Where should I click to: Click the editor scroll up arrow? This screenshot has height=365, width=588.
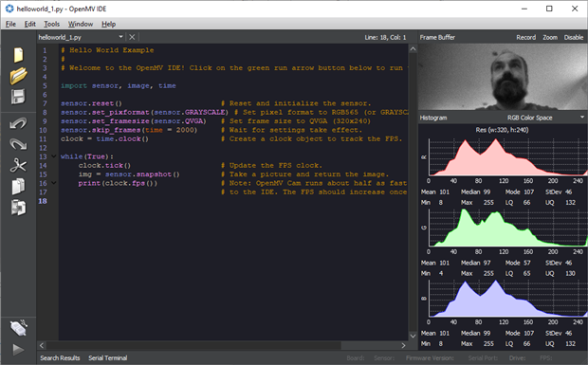[413, 49]
